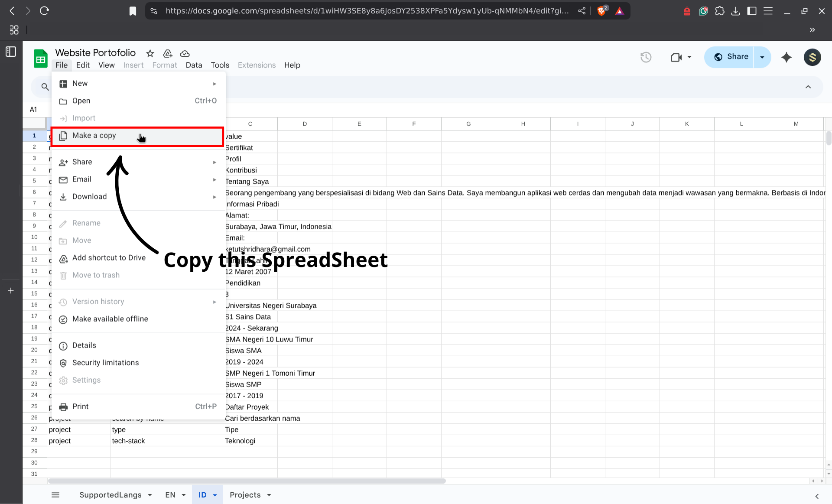
Task: Reload the browser page
Action: [x=44, y=11]
